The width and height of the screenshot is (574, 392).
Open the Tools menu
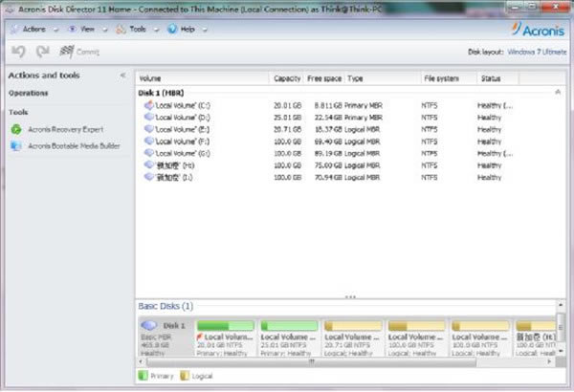tap(136, 29)
